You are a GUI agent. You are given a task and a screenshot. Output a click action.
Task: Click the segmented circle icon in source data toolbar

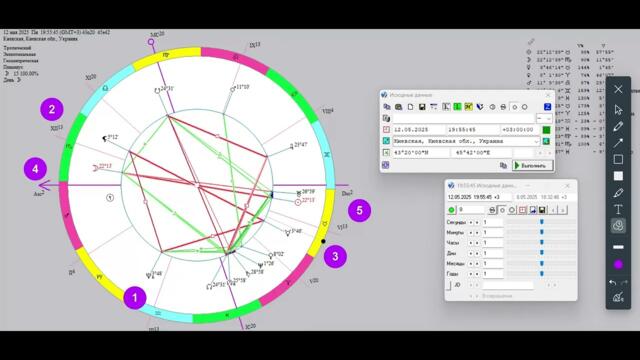pos(503,107)
